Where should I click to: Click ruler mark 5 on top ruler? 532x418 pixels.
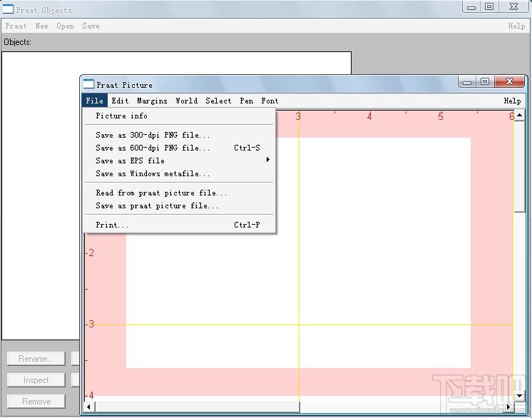pyautogui.click(x=441, y=116)
